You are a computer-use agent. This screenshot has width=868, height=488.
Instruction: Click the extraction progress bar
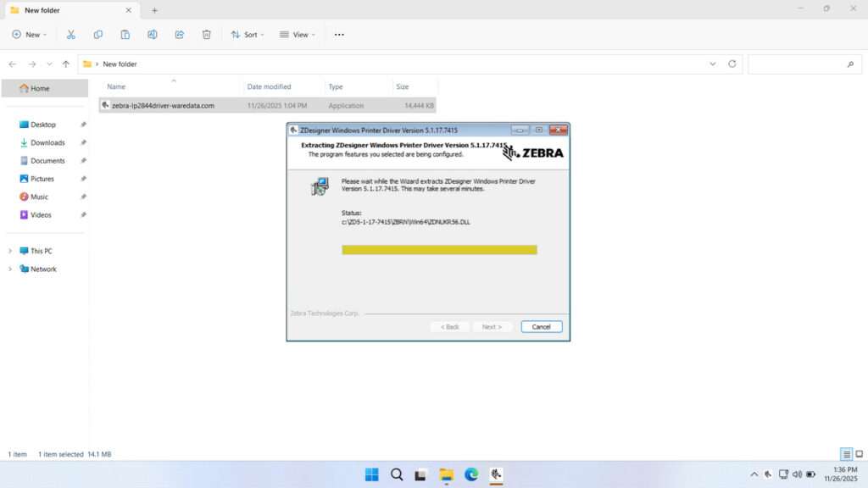[439, 250]
